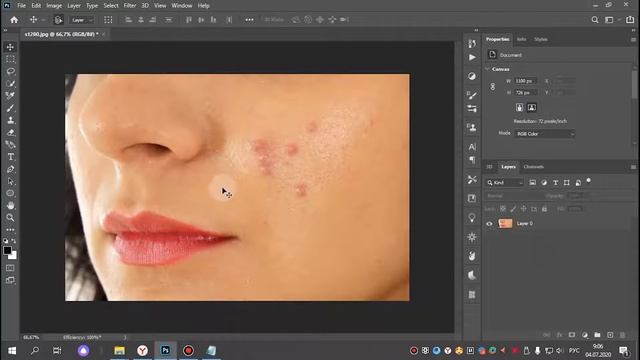Viewport: 640px width, 360px height.
Task: Select the Horizontal Type tool
Action: pos(10,157)
